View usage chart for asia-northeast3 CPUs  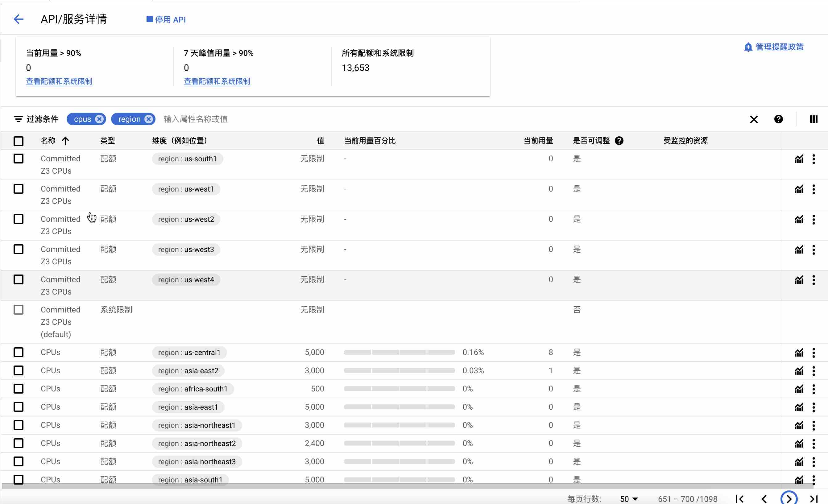(x=799, y=461)
